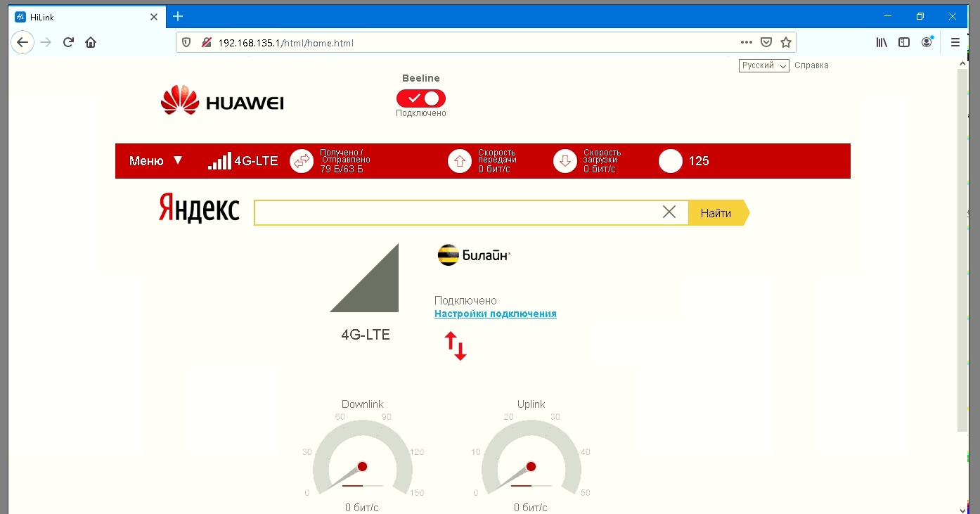Toggle the Beeline connection switch off

pos(420,98)
